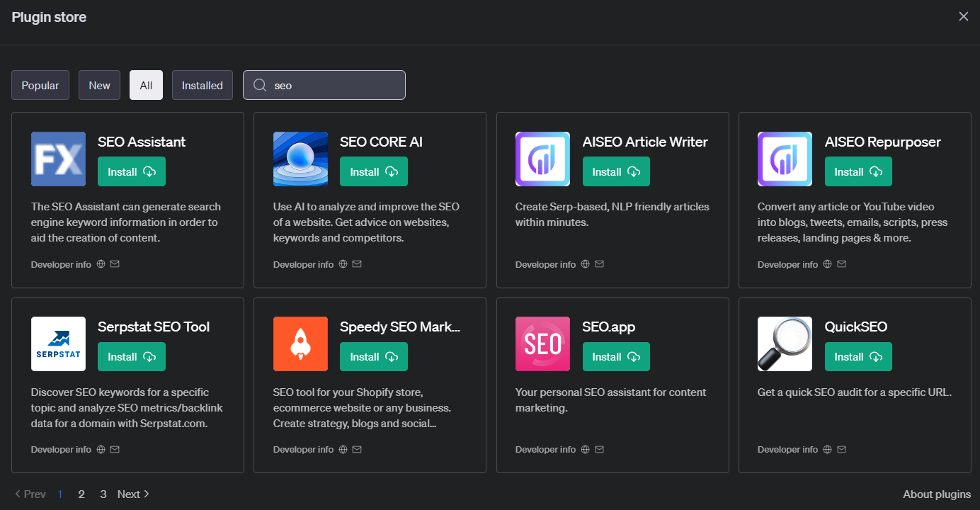Click the 'AISEO Article Writer' plugin title
Viewport: 980px width, 510px height.
[x=645, y=142]
